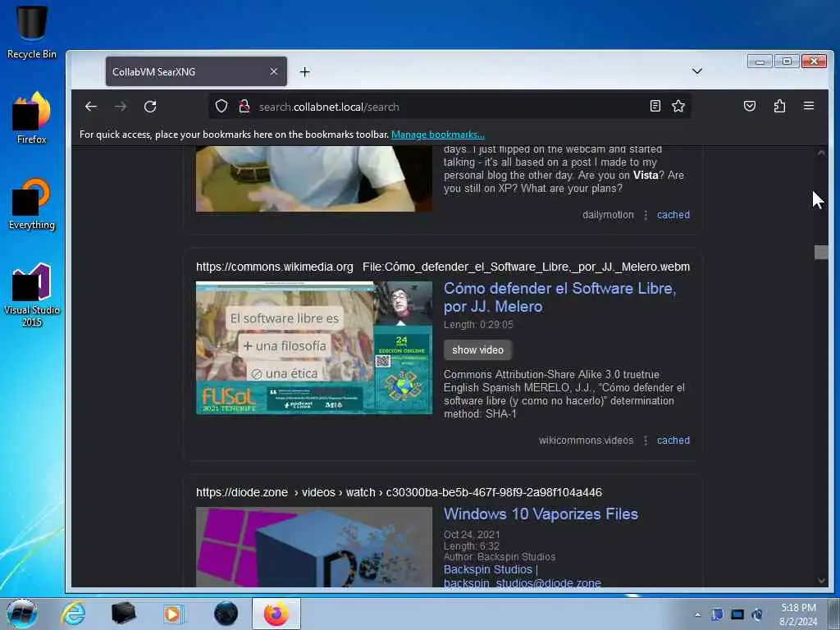Click the Action Center flag tray icon
The image size is (840, 630).
(x=717, y=614)
